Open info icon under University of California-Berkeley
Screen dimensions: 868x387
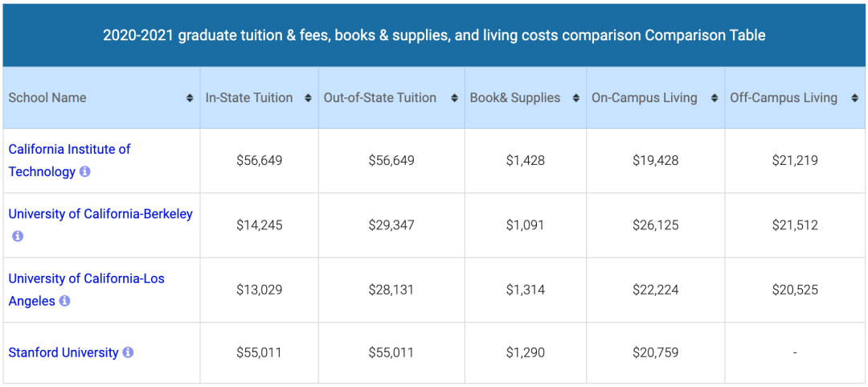[x=18, y=237]
